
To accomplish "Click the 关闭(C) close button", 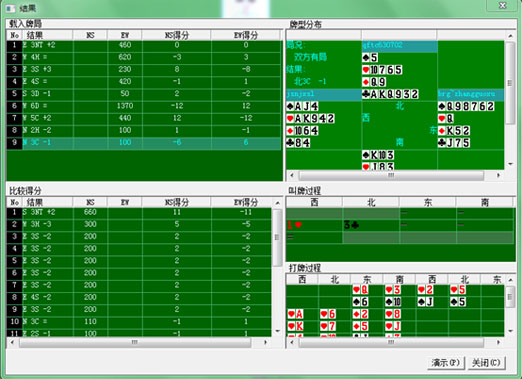I will pyautogui.click(x=487, y=363).
